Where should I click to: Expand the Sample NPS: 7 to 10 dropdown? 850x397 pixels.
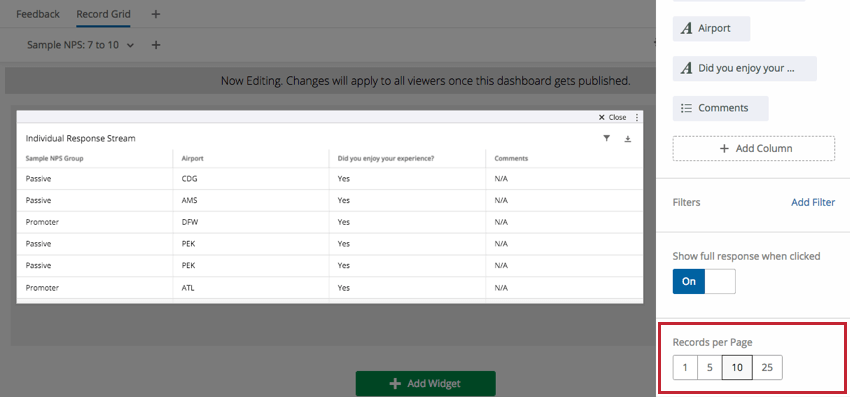coord(81,45)
